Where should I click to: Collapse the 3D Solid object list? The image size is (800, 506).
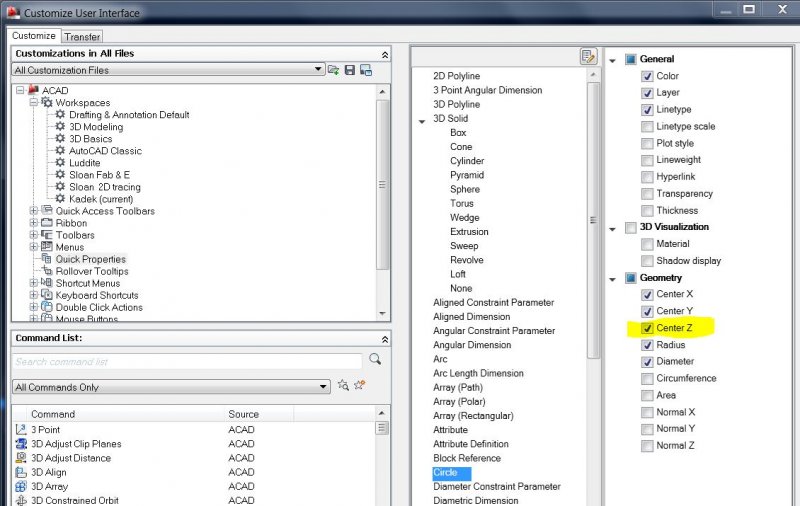[x=422, y=121]
